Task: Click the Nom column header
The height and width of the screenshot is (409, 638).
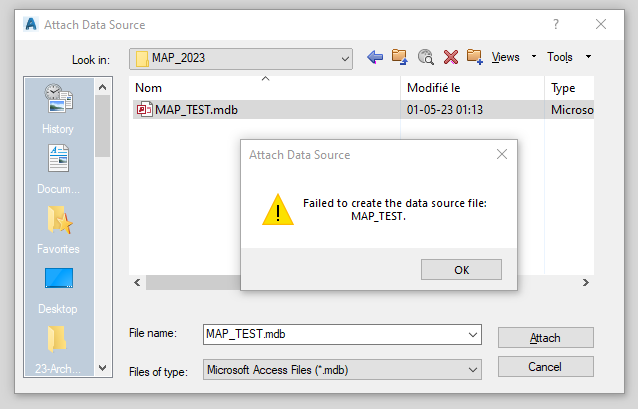Action: click(x=265, y=88)
